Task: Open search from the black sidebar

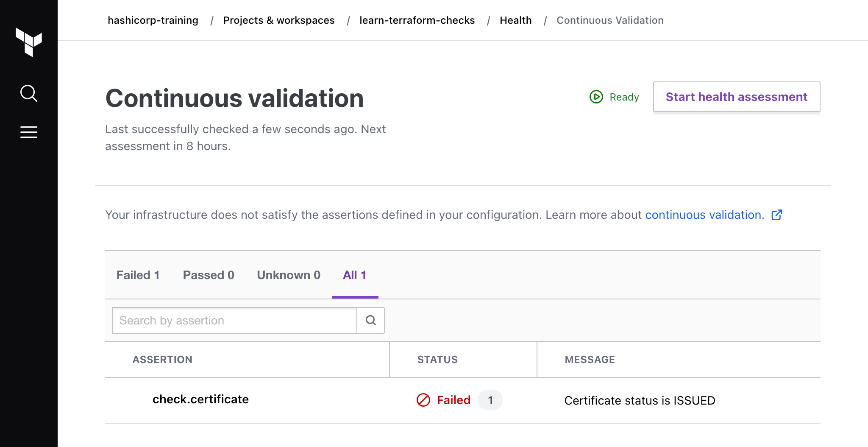Action: pos(28,94)
